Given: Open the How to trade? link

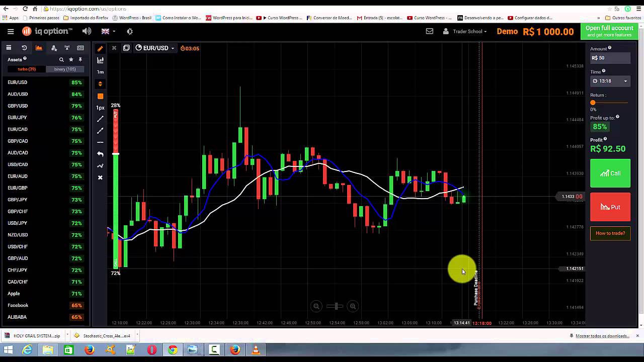Looking at the screenshot, I should tap(610, 233).
